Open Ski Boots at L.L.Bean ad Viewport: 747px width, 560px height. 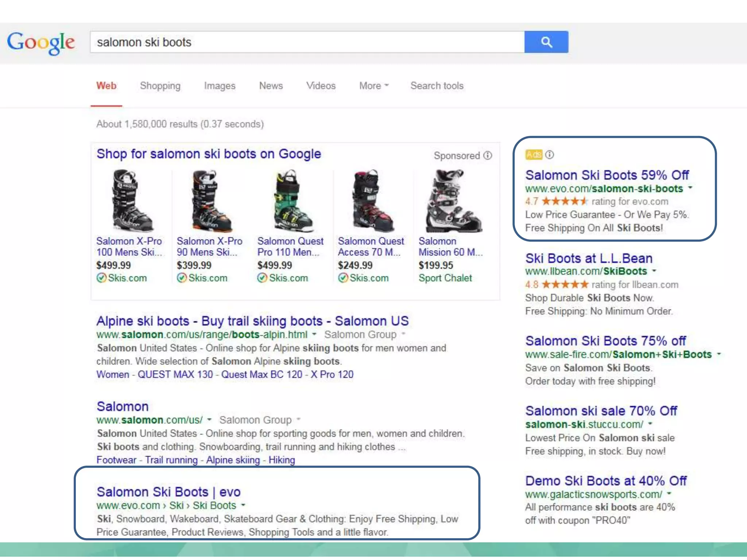click(588, 258)
